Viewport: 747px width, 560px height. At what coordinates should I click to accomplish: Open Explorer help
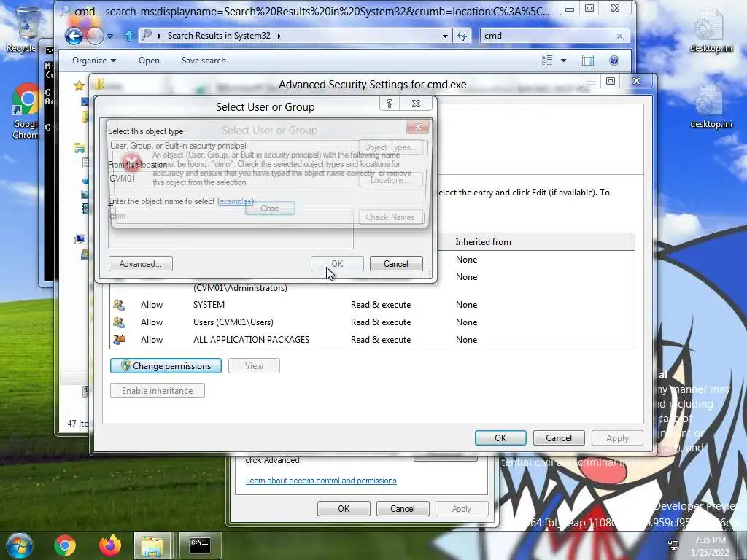click(614, 61)
